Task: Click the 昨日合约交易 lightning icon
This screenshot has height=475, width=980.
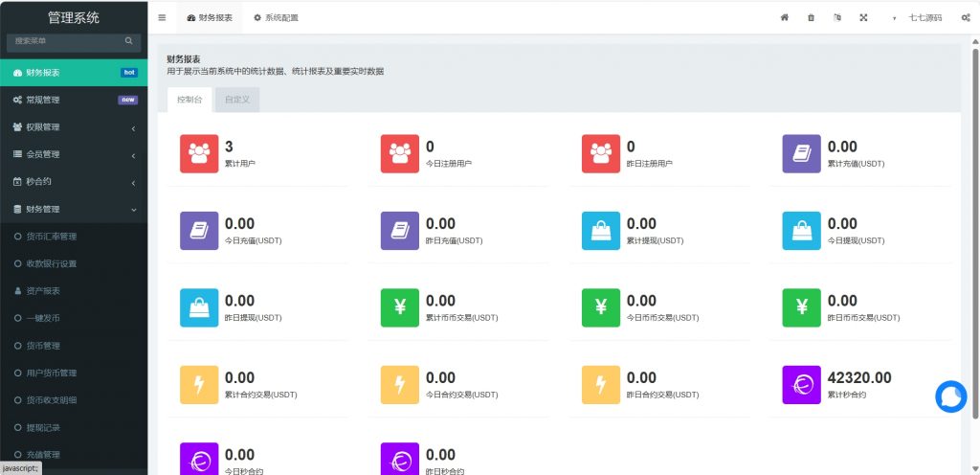Action: [x=601, y=385]
